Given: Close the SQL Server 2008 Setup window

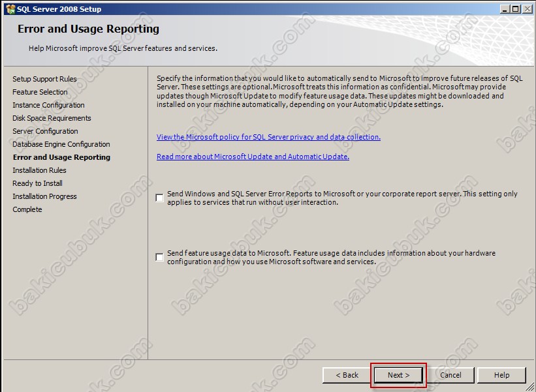Looking at the screenshot, I should click(x=528, y=9).
